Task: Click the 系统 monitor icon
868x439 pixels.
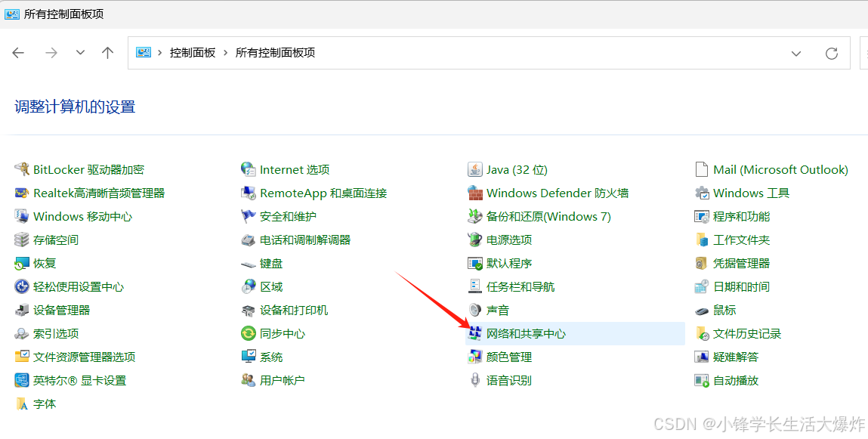Action: (248, 357)
